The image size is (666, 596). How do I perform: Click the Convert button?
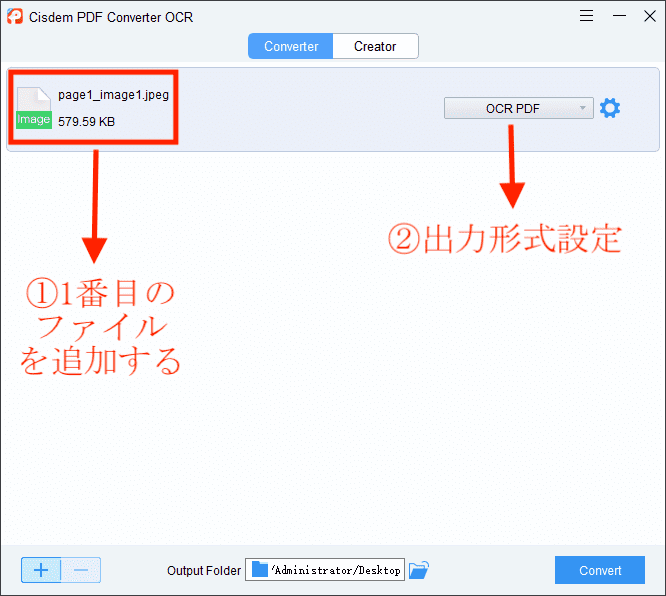click(600, 570)
